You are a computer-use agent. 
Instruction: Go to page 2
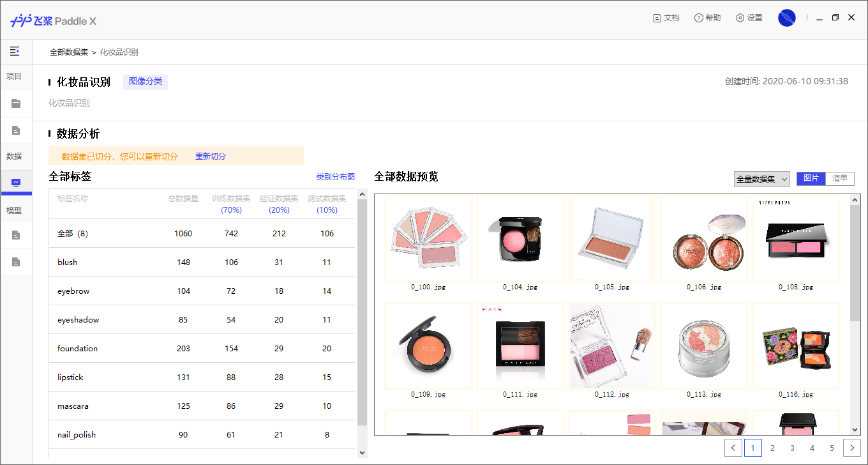(x=773, y=448)
